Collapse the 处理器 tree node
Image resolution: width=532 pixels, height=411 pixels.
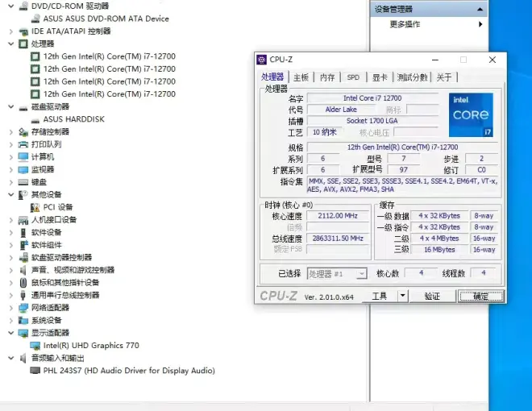(x=11, y=44)
